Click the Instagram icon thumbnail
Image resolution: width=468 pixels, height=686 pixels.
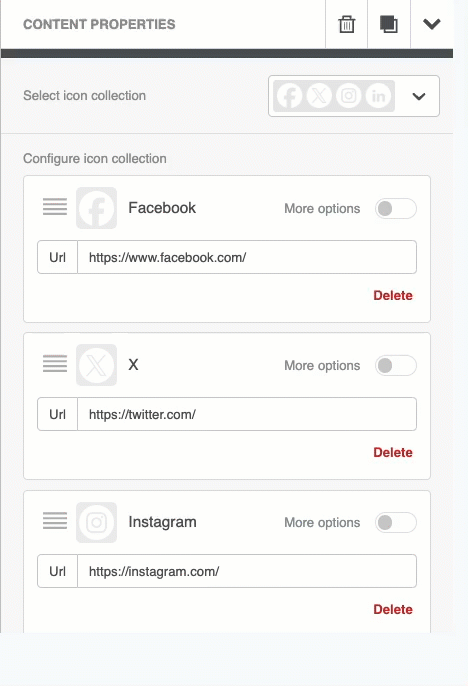point(96,522)
